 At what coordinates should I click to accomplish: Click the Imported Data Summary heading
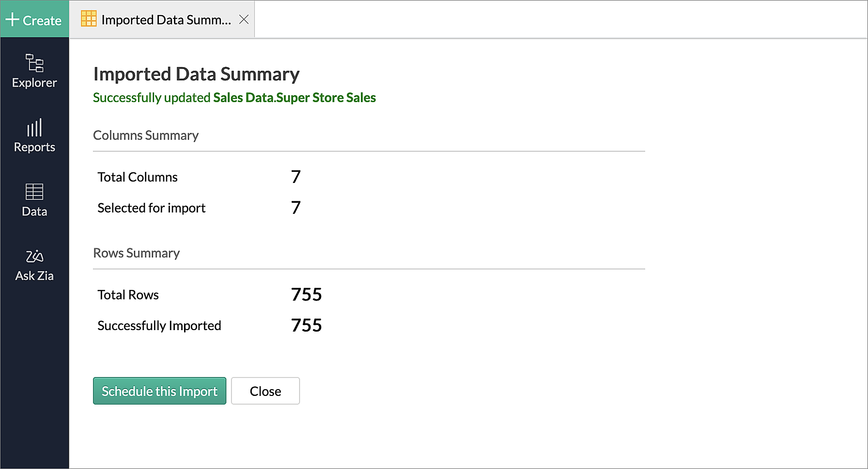tap(196, 74)
